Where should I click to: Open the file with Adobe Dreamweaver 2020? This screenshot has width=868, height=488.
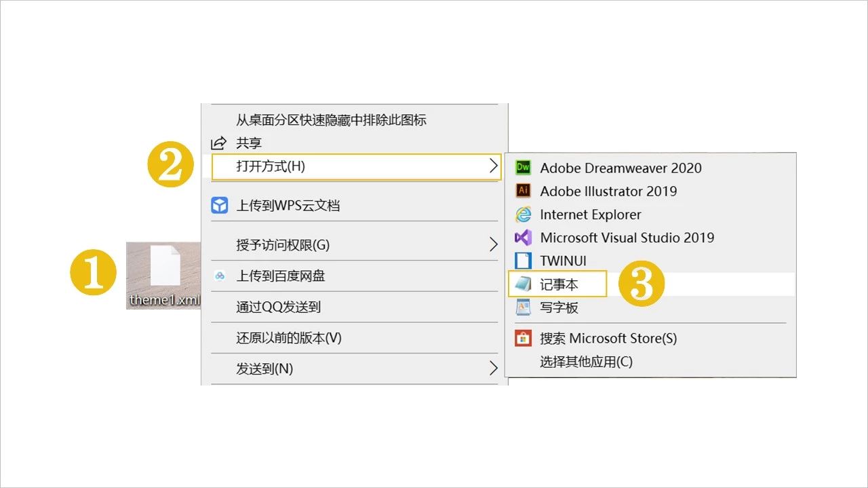tap(620, 168)
